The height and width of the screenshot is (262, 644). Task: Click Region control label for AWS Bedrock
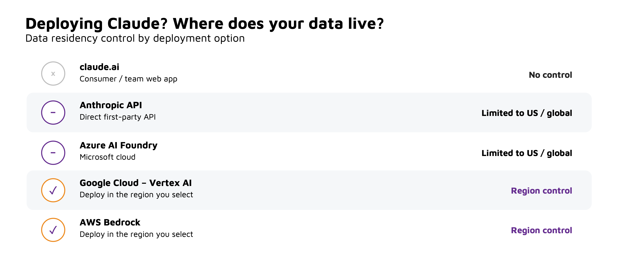click(x=542, y=230)
